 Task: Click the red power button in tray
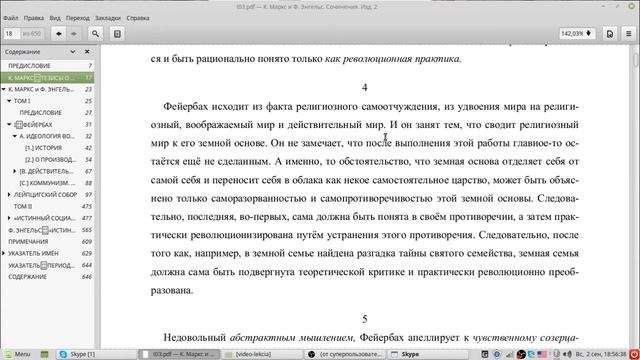[x=634, y=354]
